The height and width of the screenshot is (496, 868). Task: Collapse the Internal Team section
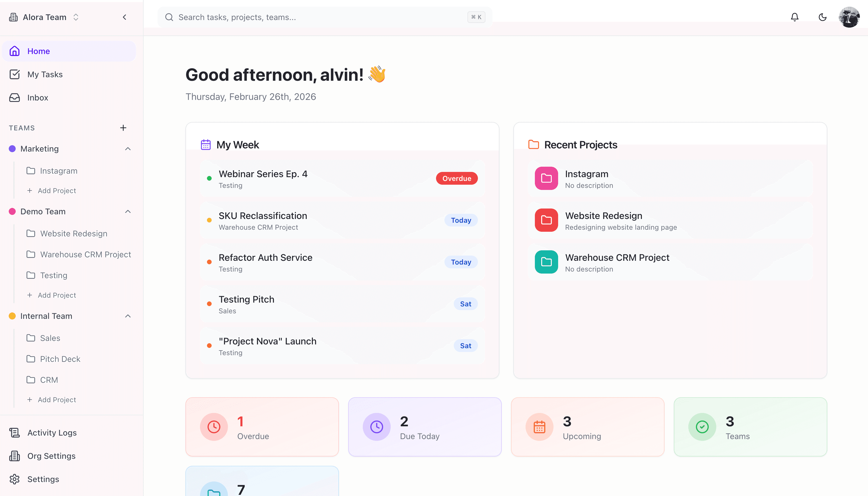click(128, 316)
